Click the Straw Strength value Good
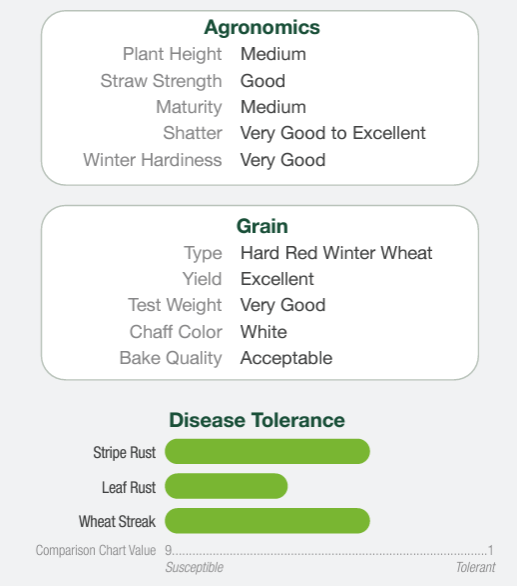The image size is (517, 586). 263,81
